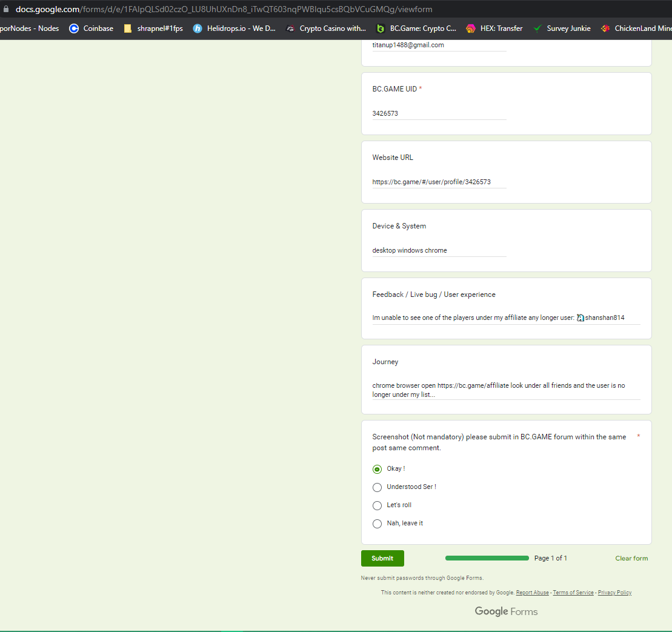Screen dimensions: 672x632
Task: Click the Crypto Casino bookmark icon
Action: coord(290,28)
